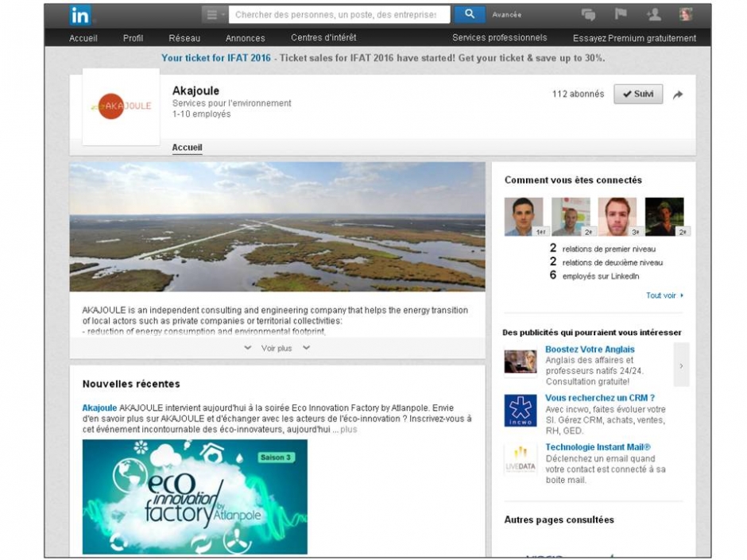
Task: Click the 112 abonnés followers count
Action: 578,95
